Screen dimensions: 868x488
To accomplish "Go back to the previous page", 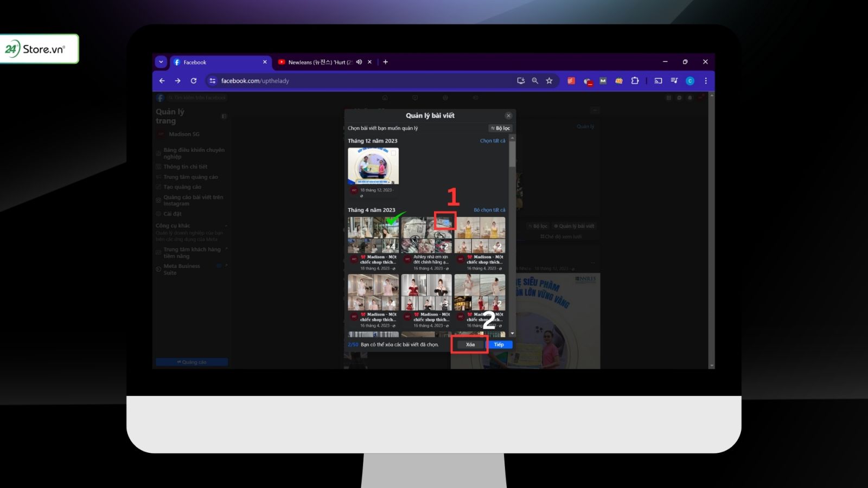I will click(162, 81).
